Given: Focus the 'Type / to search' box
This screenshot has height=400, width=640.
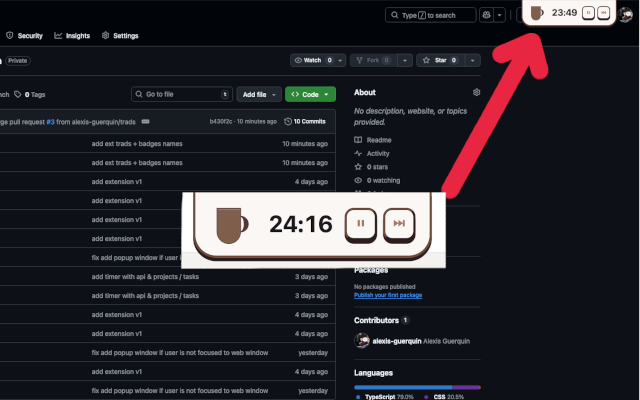Looking at the screenshot, I should 430,15.
